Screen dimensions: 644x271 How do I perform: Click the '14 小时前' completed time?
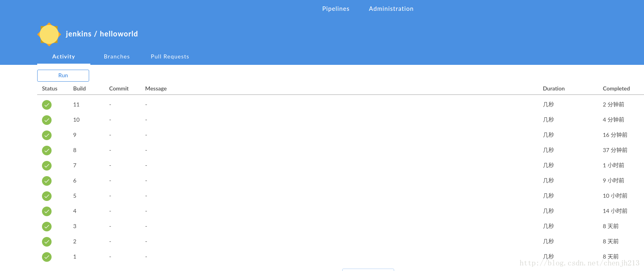(x=615, y=211)
